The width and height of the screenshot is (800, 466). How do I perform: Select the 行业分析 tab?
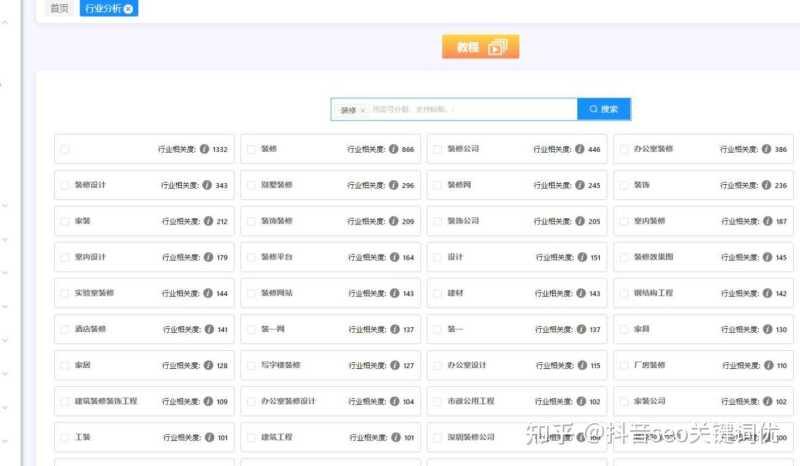point(101,9)
